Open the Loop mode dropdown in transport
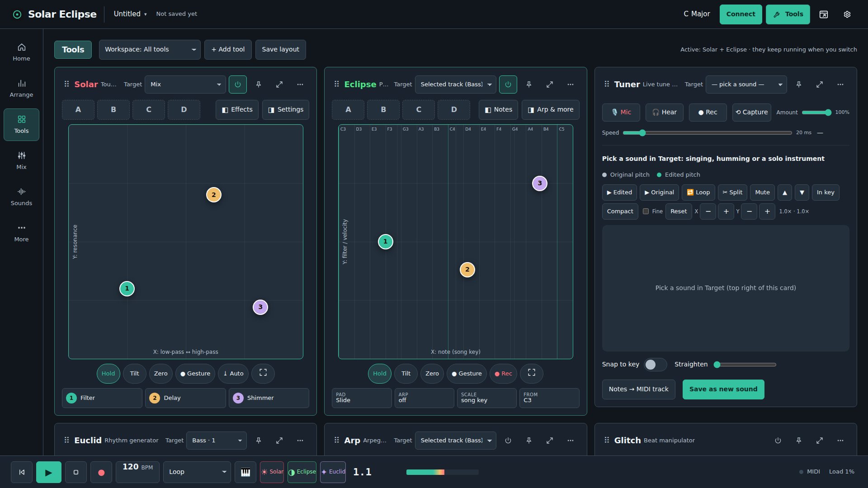868x488 pixels. tap(197, 472)
